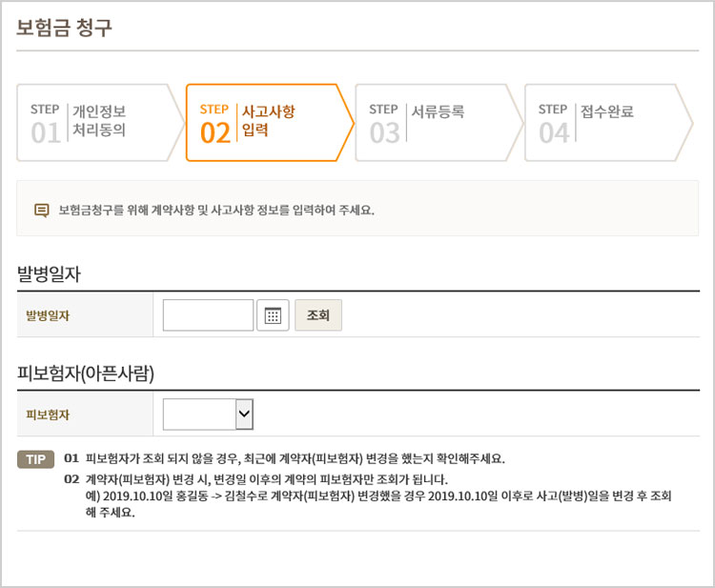Click the 발병일자 row label
Viewport: 715px width, 588px height.
tap(48, 315)
